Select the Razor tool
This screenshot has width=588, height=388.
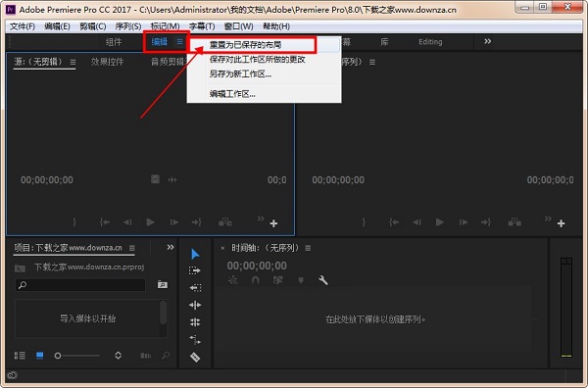pyautogui.click(x=195, y=357)
